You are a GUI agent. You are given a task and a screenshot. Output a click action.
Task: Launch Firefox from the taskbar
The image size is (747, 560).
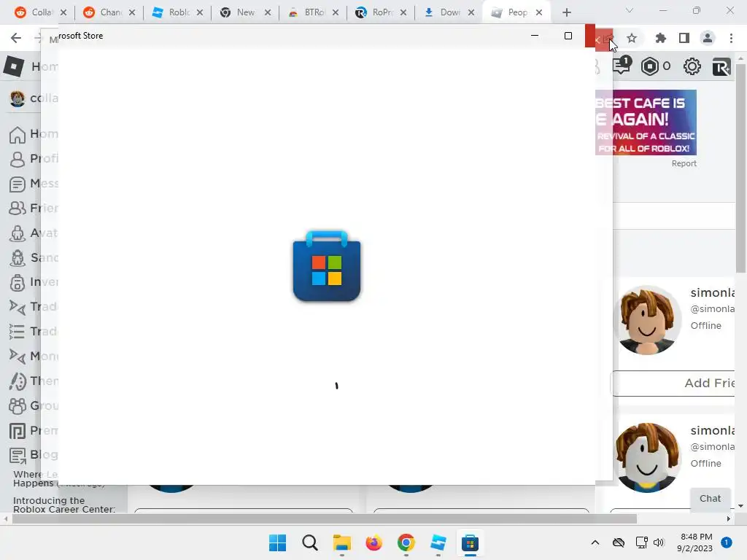pyautogui.click(x=374, y=542)
